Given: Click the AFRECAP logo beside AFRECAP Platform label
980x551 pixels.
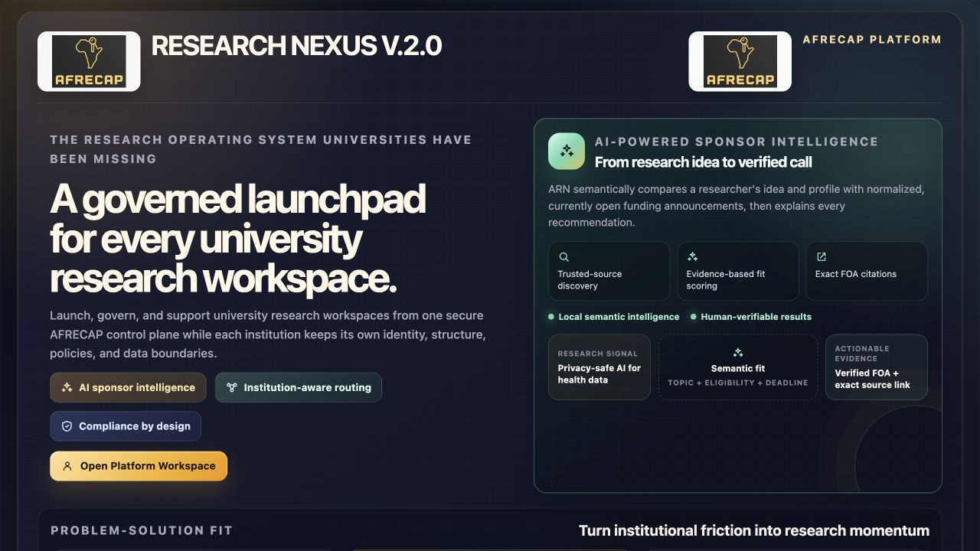Looking at the screenshot, I should point(740,61).
